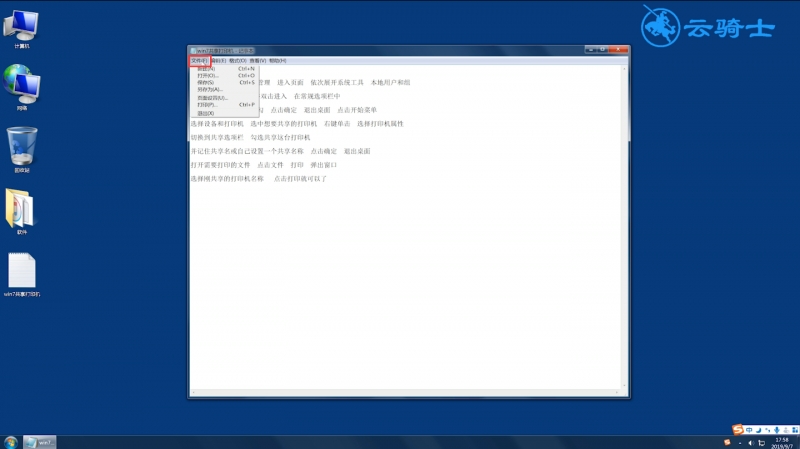Choose 另存为(A)... in the File menu
The image size is (800, 449).
click(x=224, y=89)
